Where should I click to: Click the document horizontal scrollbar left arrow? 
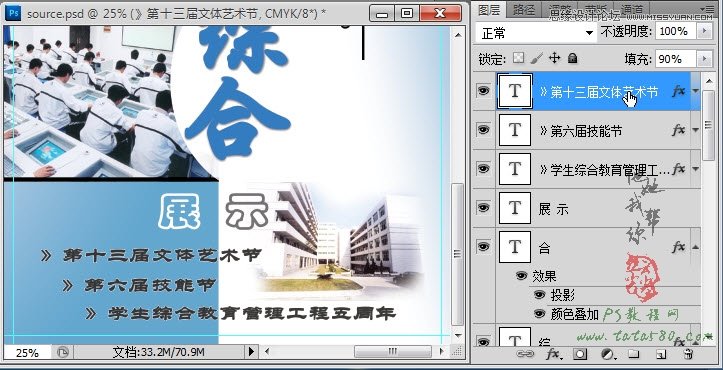click(267, 352)
